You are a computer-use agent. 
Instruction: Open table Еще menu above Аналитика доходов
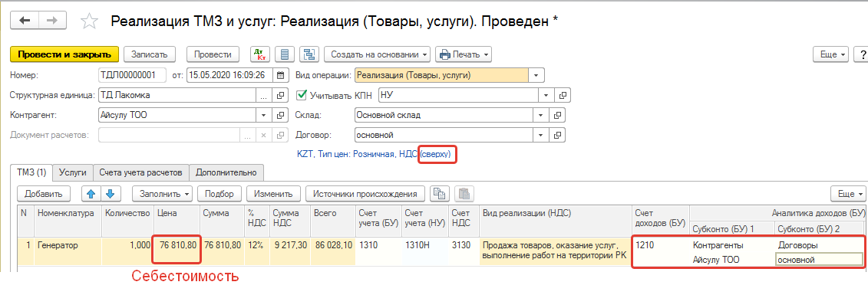pos(849,194)
